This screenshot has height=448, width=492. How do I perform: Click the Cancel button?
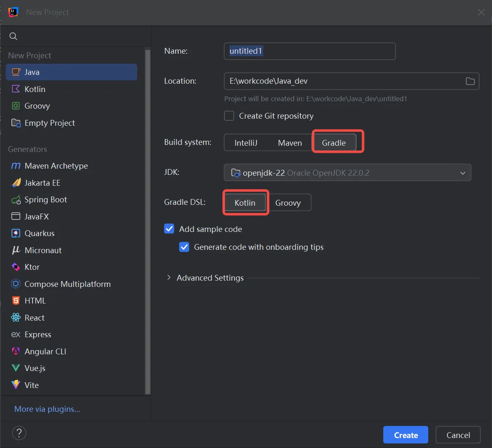click(x=458, y=435)
